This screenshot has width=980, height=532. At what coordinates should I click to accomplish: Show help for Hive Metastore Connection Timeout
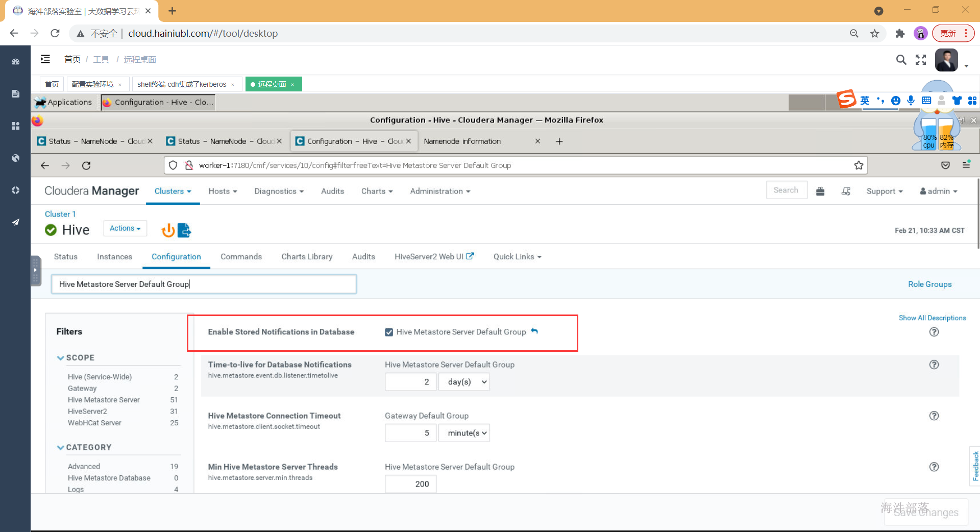point(934,416)
